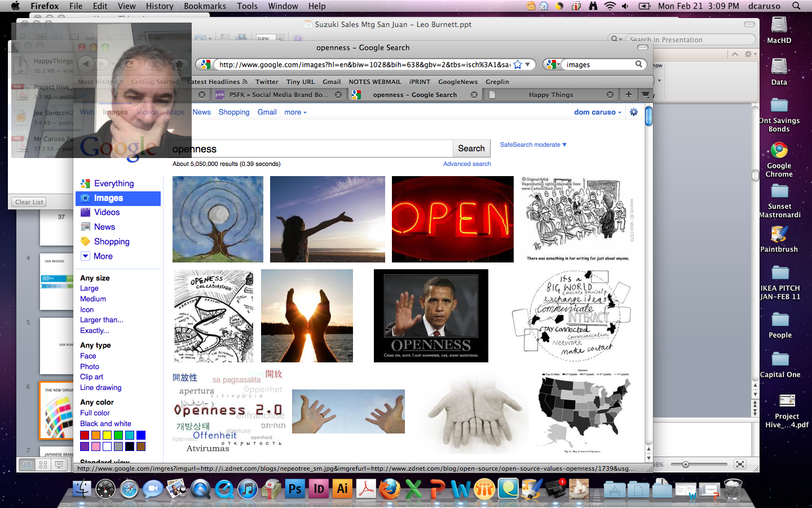Open the dom caruso account dropdown
Image resolution: width=812 pixels, height=508 pixels.
pos(597,112)
